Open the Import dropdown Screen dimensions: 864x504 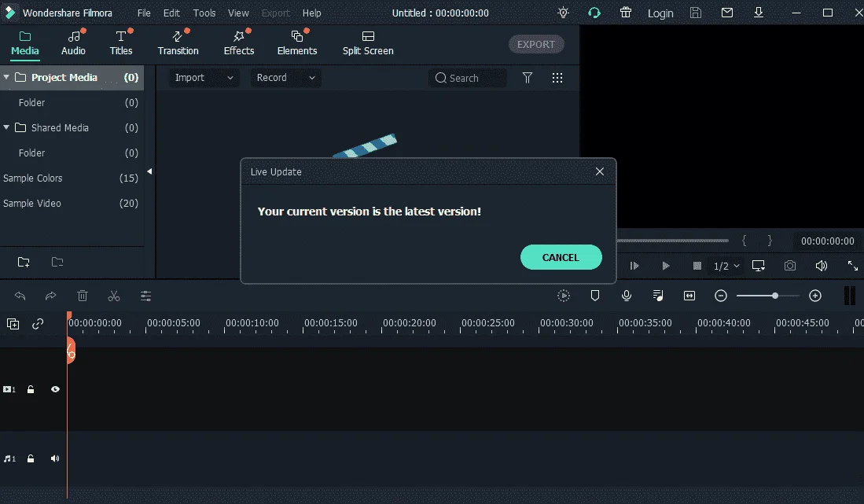[204, 78]
